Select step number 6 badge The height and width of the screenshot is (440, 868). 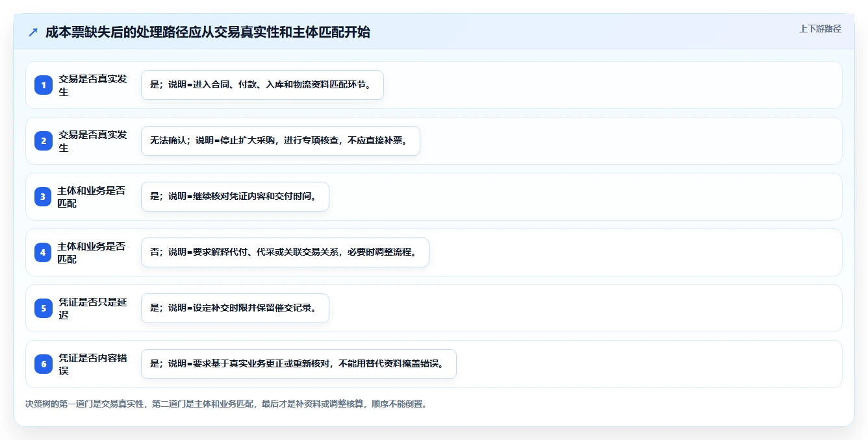coord(44,364)
